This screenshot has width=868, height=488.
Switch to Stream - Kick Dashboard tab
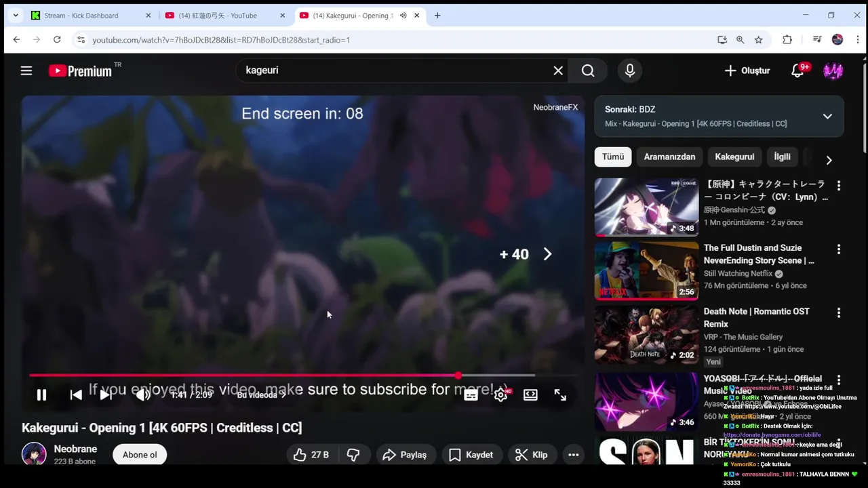click(91, 16)
